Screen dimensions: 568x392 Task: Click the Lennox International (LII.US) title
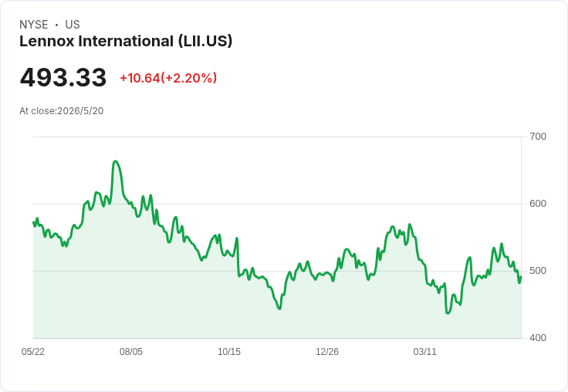126,42
